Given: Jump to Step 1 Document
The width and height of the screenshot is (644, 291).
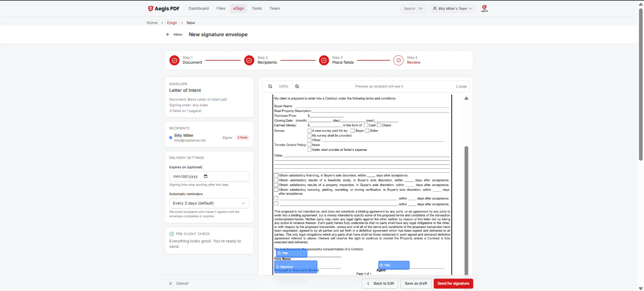Looking at the screenshot, I should pos(186,60).
